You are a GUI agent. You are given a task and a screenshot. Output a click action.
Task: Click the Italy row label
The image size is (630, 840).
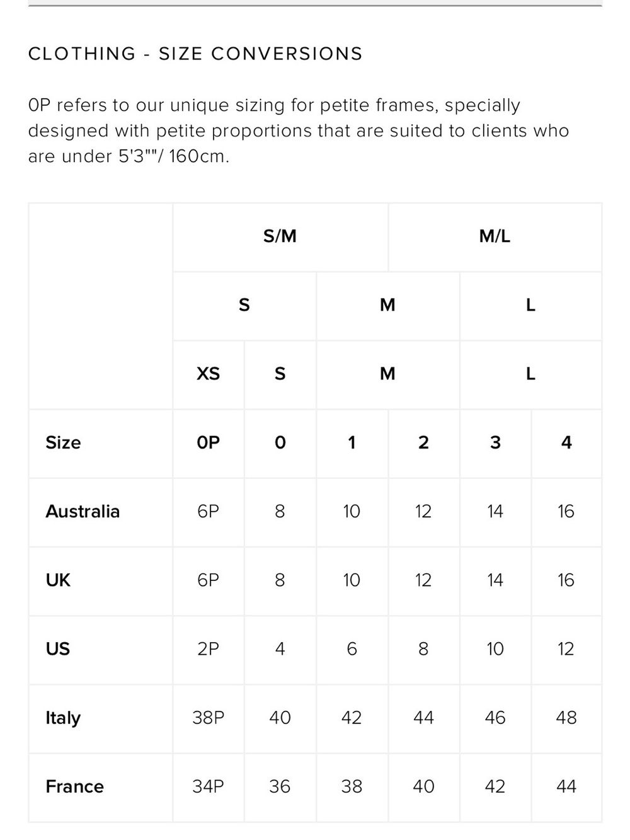tap(63, 718)
